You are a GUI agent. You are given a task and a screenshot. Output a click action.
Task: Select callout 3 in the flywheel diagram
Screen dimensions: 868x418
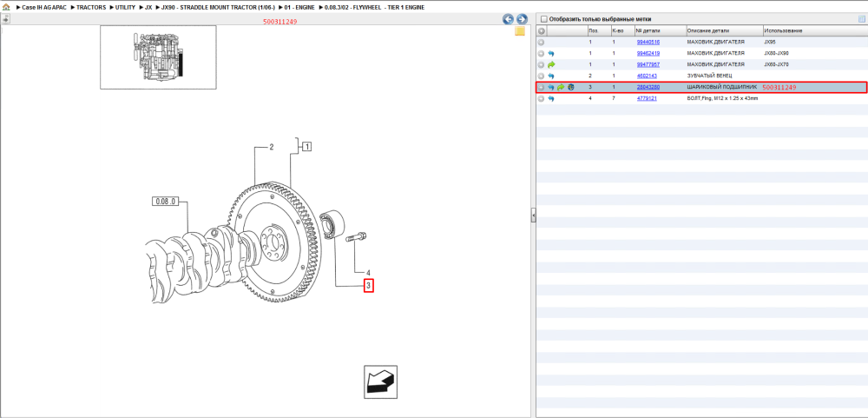click(368, 286)
